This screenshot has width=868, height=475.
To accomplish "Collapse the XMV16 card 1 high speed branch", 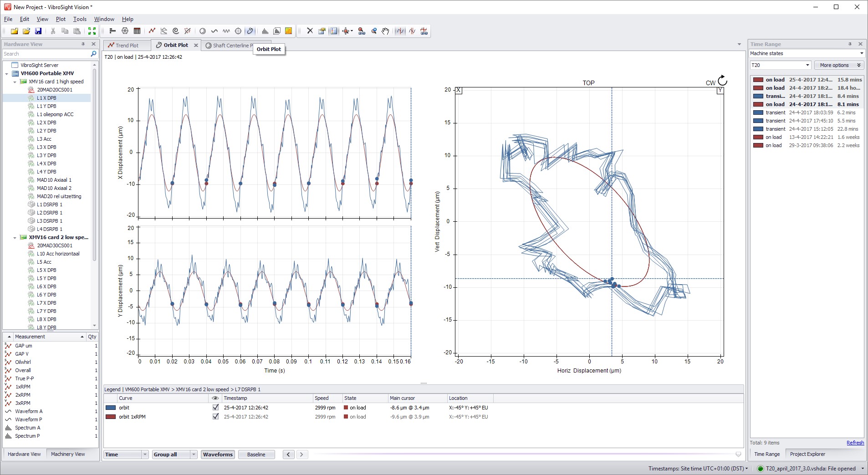I will (x=15, y=82).
